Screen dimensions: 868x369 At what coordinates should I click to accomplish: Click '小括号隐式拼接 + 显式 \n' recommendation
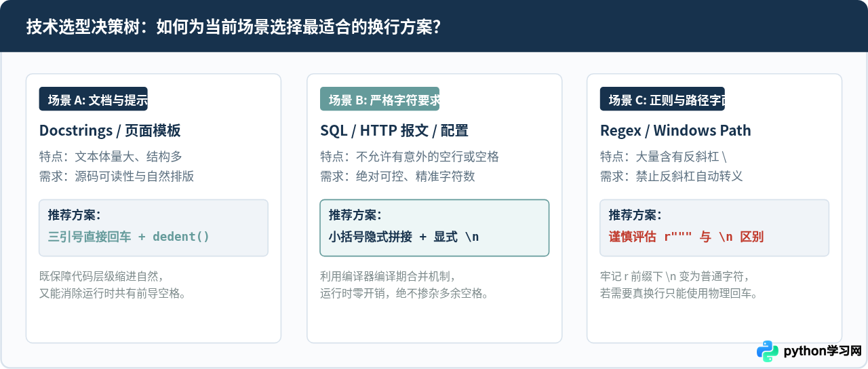pyautogui.click(x=403, y=237)
